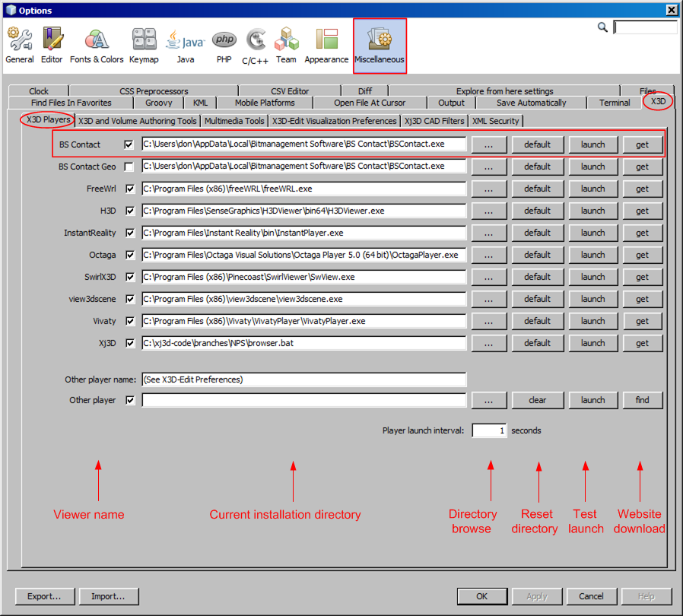Click the empty Other player path field
683x616 pixels.
tap(304, 400)
